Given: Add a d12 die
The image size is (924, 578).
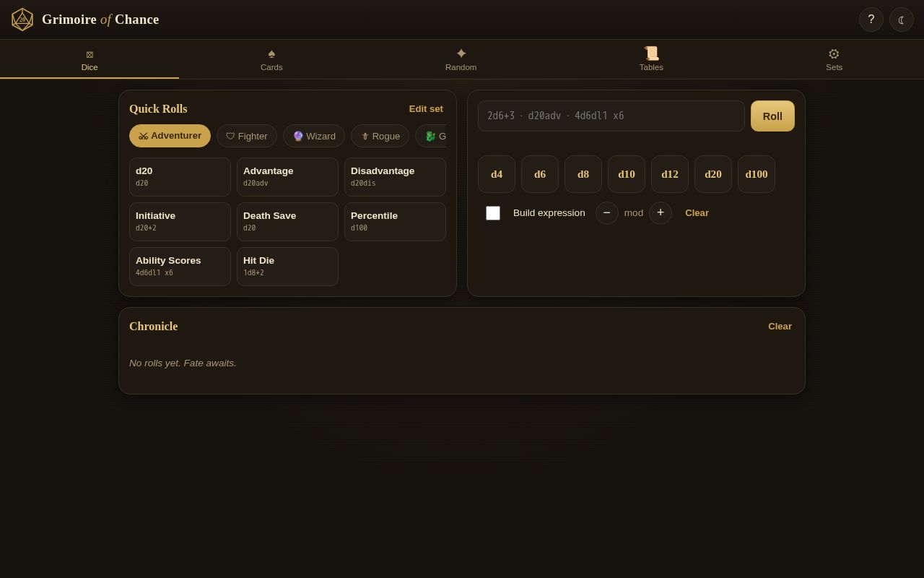Looking at the screenshot, I should coord(670,174).
